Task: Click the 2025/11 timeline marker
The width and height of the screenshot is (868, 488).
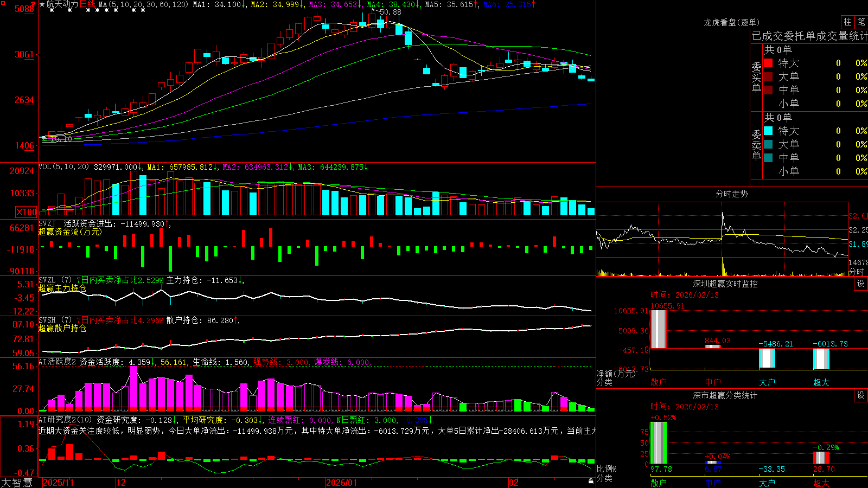Action: 58,483
